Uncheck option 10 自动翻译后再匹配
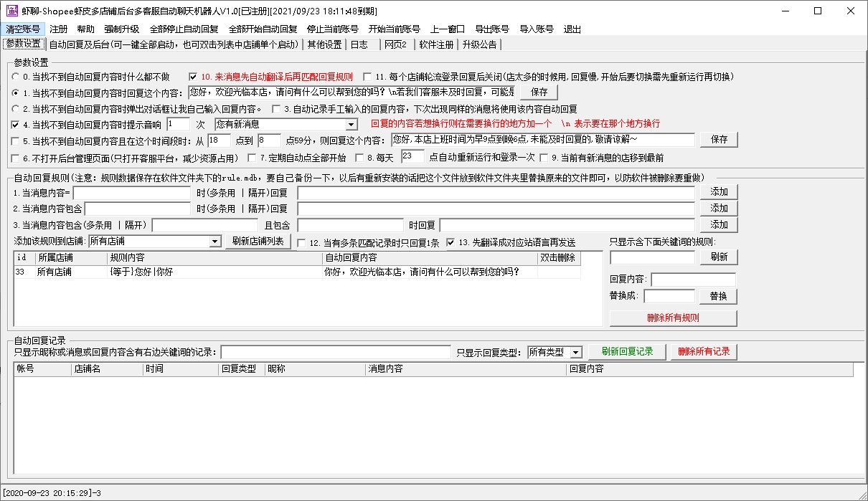The width and height of the screenshot is (868, 501). [x=193, y=77]
